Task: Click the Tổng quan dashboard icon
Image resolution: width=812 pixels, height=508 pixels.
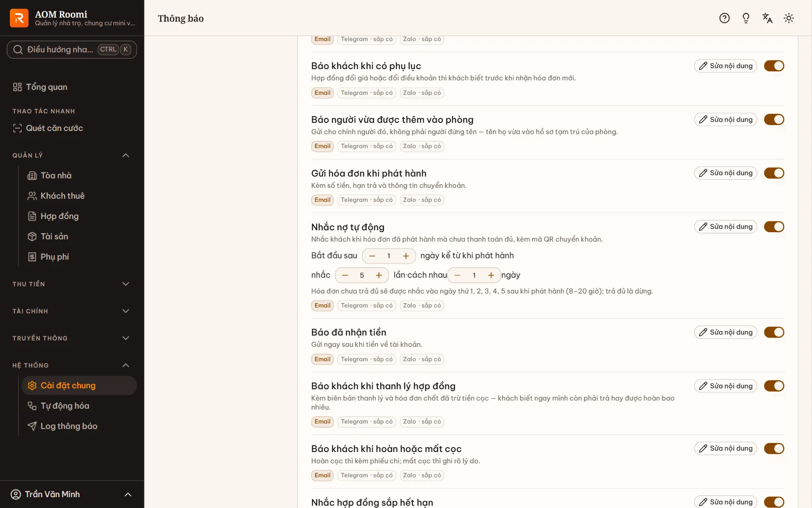Action: pos(17,87)
